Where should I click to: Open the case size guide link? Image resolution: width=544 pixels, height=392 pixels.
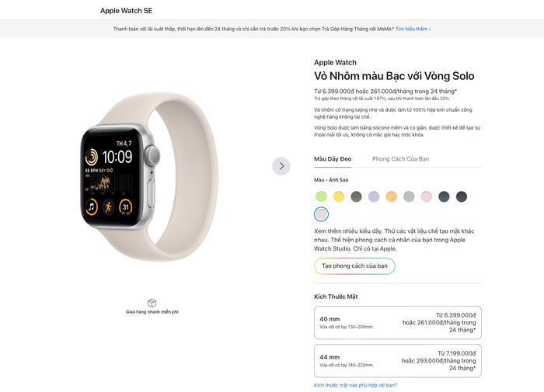click(355, 385)
